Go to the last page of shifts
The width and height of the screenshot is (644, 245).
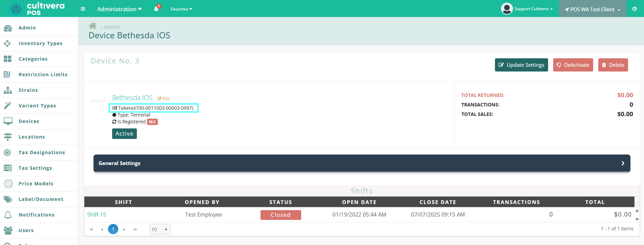[135, 229]
